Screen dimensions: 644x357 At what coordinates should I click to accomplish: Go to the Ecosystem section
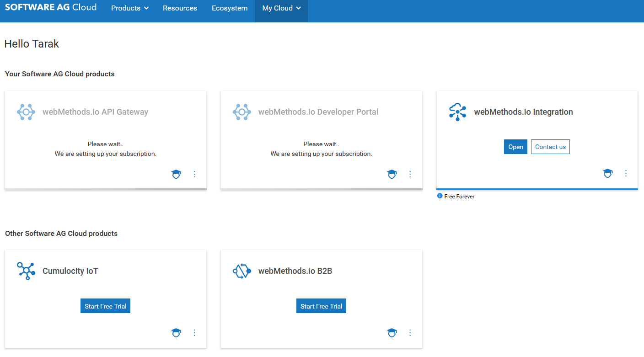(230, 8)
